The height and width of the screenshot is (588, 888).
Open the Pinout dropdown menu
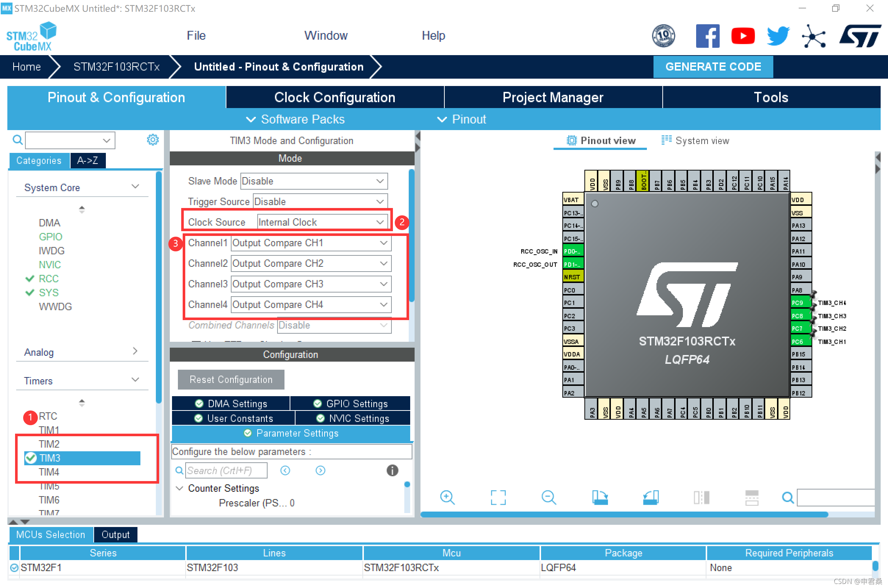[x=461, y=119]
